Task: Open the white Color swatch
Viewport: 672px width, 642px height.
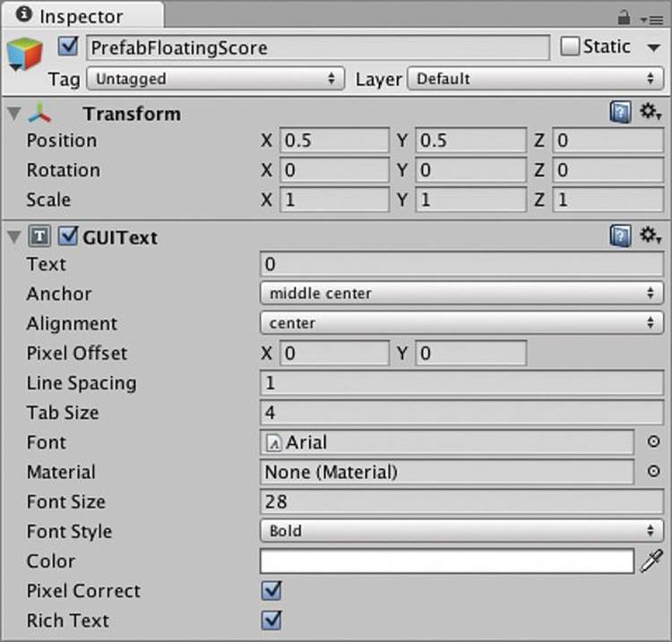Action: [x=446, y=561]
